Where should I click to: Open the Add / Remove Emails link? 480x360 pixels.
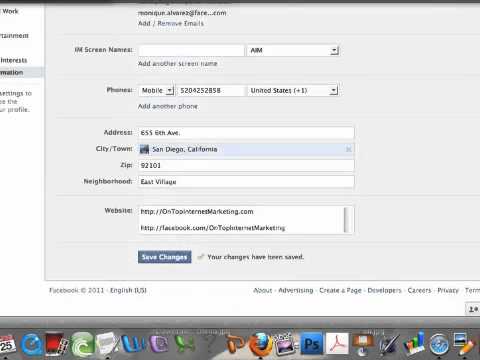pos(171,23)
